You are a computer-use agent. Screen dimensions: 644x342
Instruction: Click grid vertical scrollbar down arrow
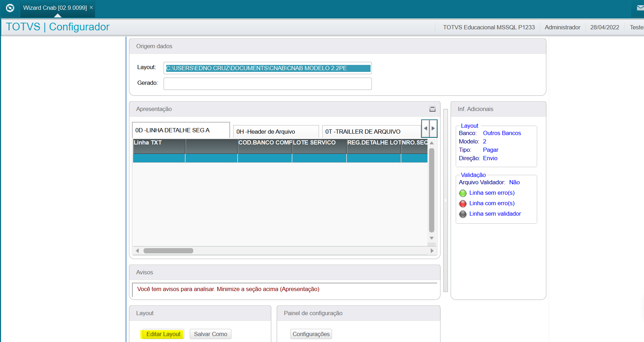pyautogui.click(x=432, y=238)
